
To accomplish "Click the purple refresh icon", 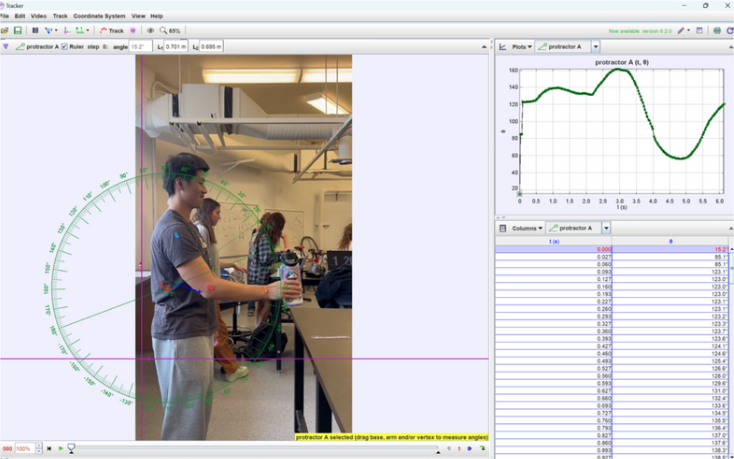I will [729, 30].
